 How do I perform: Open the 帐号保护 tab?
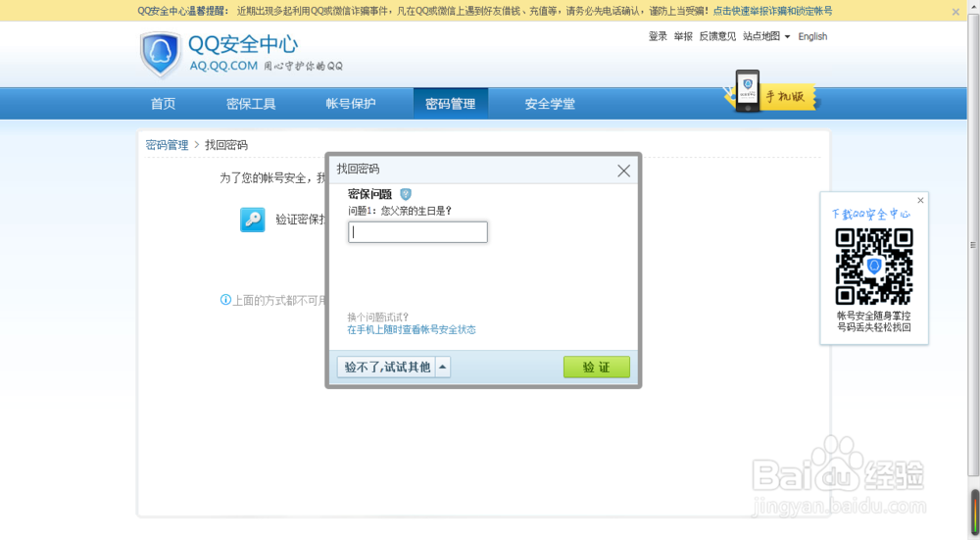[x=351, y=104]
